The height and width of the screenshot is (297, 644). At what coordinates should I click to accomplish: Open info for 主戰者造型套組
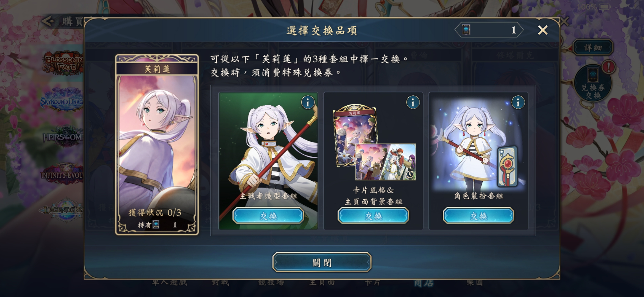tap(308, 103)
